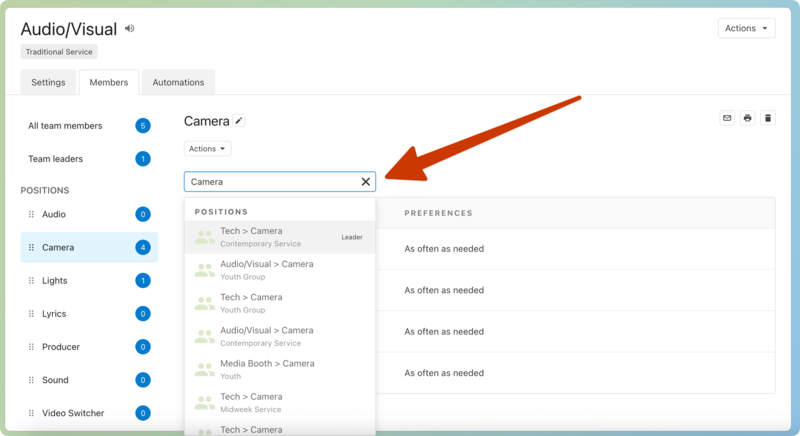Screen dimensions: 800x436
Task: Click the envelope email icon
Action: coord(727,118)
